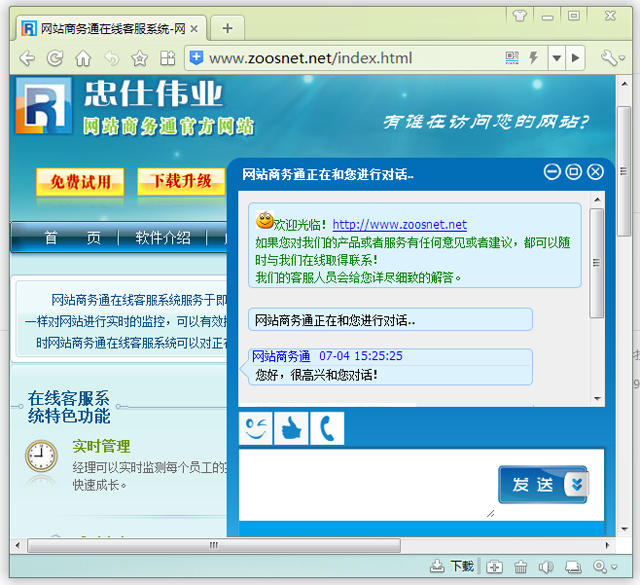Maximize the chat dialog with square circle

pos(573,172)
